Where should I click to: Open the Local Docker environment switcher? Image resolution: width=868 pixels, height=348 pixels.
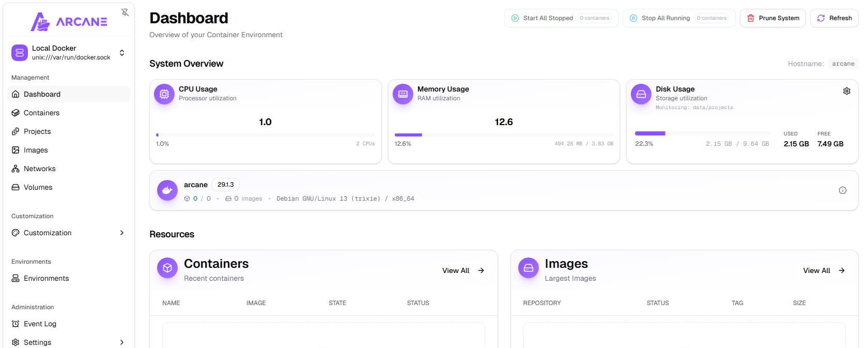tap(122, 53)
